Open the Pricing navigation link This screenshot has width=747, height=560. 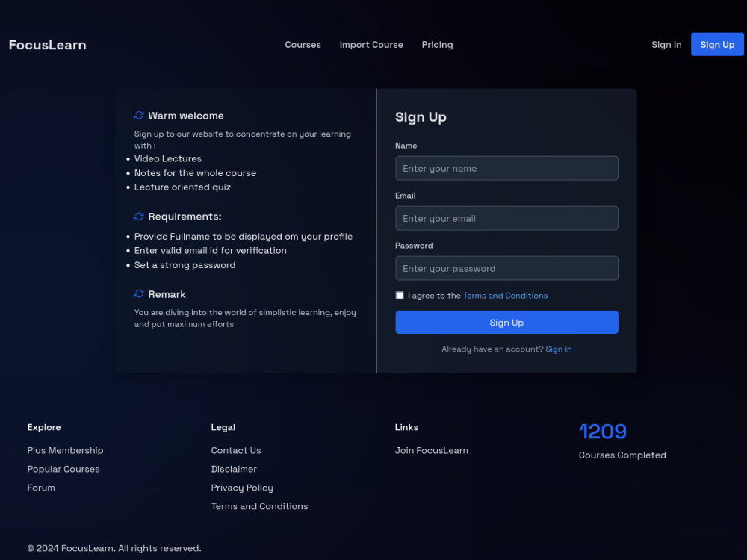click(x=437, y=45)
